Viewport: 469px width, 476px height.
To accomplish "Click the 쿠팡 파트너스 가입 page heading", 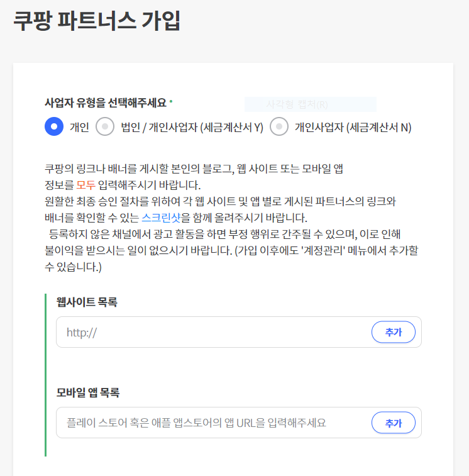I will click(x=97, y=21).
